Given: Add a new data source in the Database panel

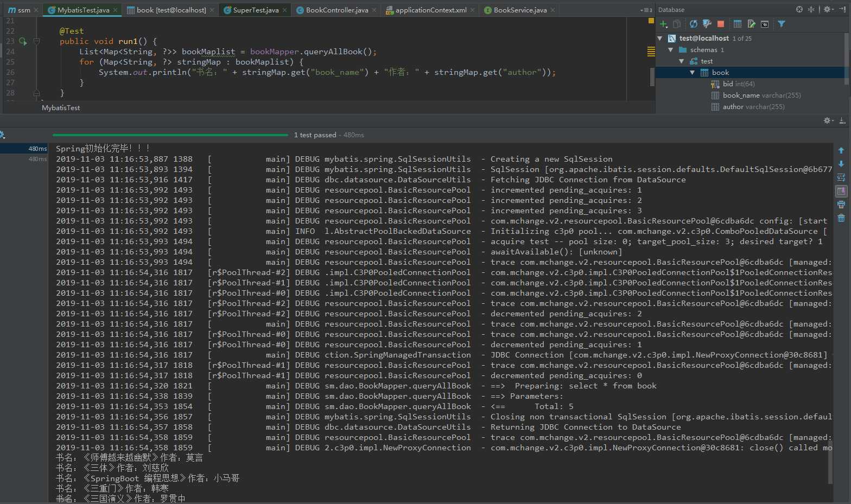Looking at the screenshot, I should pos(663,24).
